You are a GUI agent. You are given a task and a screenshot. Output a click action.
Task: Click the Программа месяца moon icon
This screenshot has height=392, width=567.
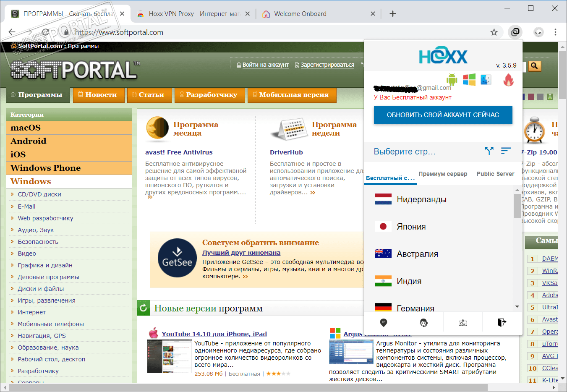157,129
